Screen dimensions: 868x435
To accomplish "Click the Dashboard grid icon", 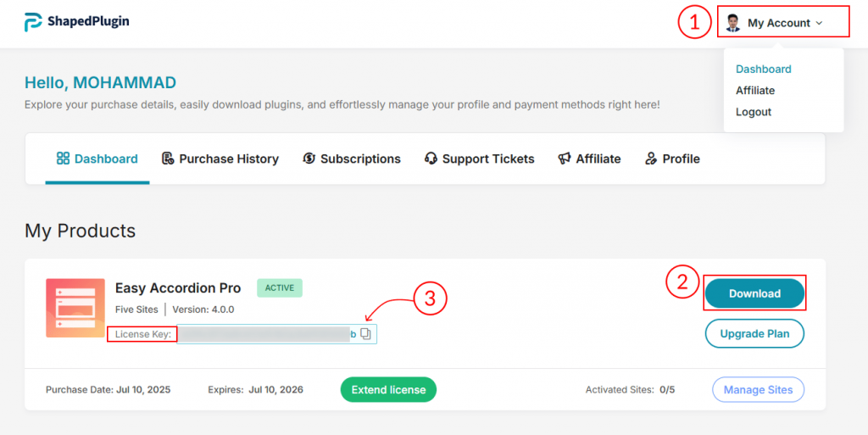I will point(63,159).
